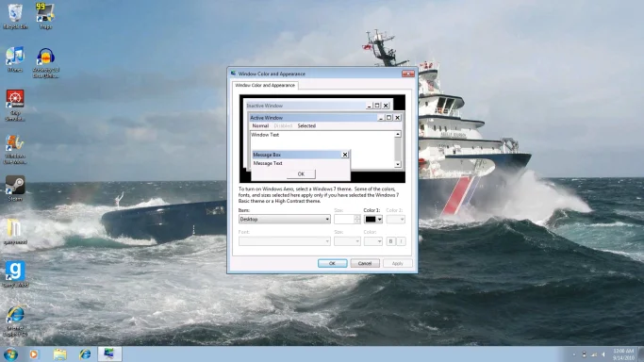
Task: Click the Cancel button in dialog
Action: tap(365, 264)
